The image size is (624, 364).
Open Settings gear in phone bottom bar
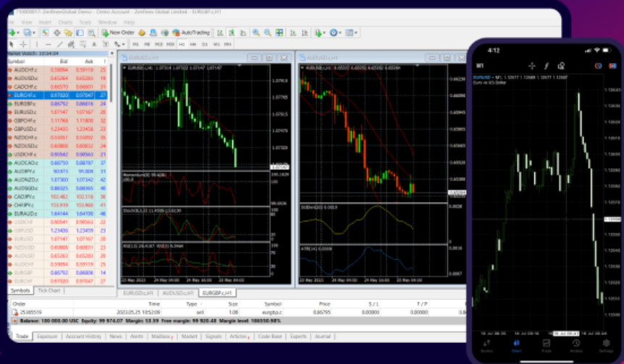606,345
